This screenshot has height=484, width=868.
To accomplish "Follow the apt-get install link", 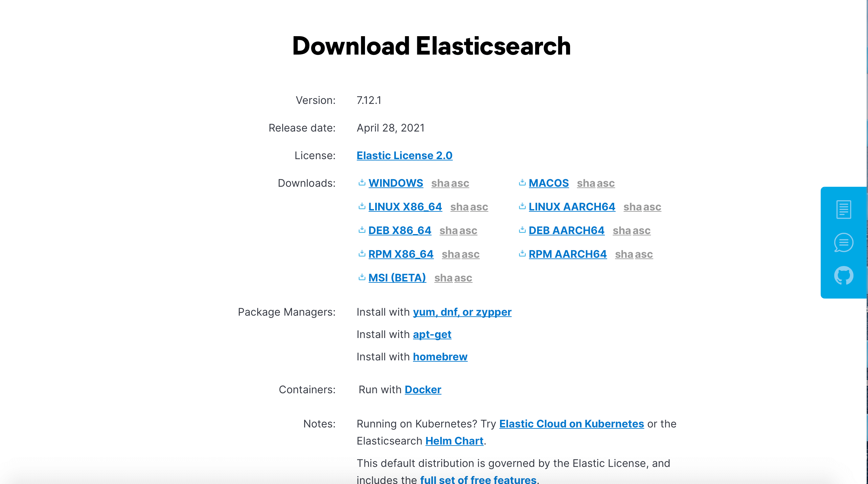I will [432, 334].
